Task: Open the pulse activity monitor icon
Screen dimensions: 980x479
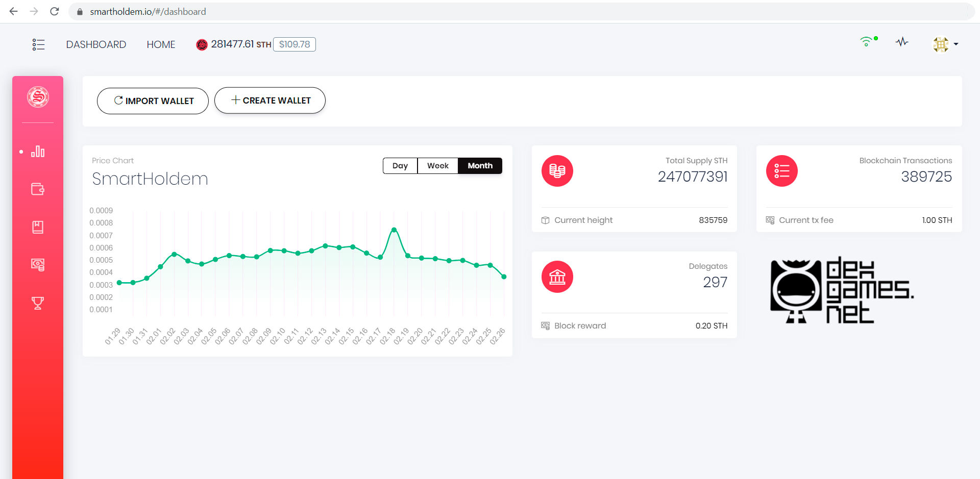Action: [902, 42]
